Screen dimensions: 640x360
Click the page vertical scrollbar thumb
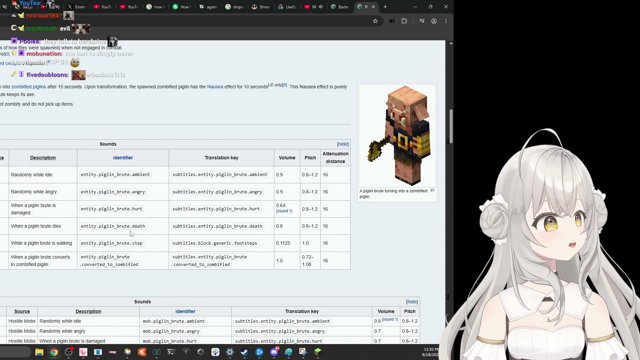point(451,126)
